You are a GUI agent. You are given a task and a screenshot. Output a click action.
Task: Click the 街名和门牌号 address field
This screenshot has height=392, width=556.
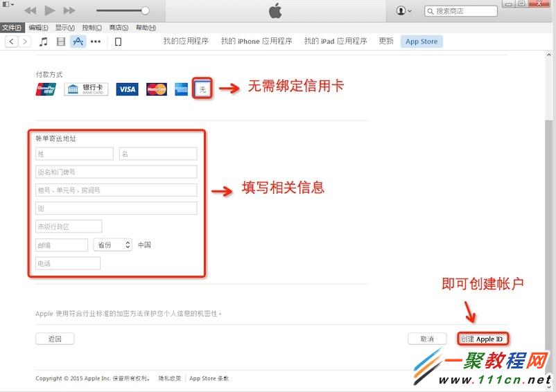(x=116, y=172)
